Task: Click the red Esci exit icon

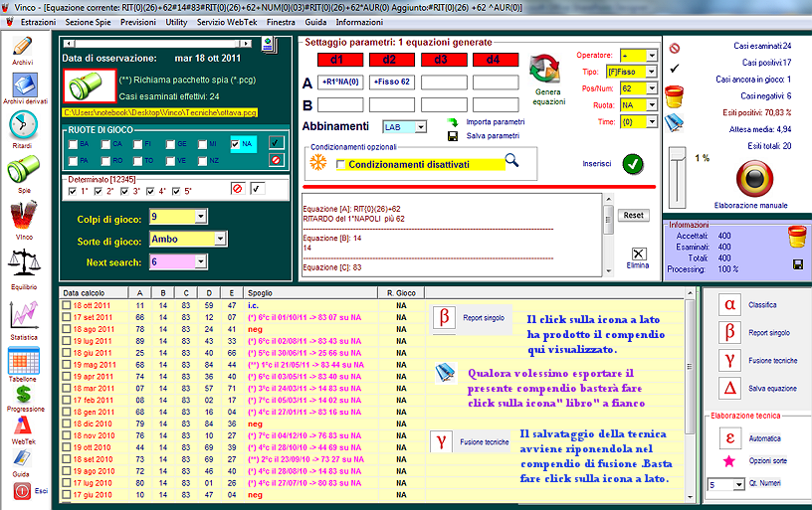Action: click(x=22, y=491)
